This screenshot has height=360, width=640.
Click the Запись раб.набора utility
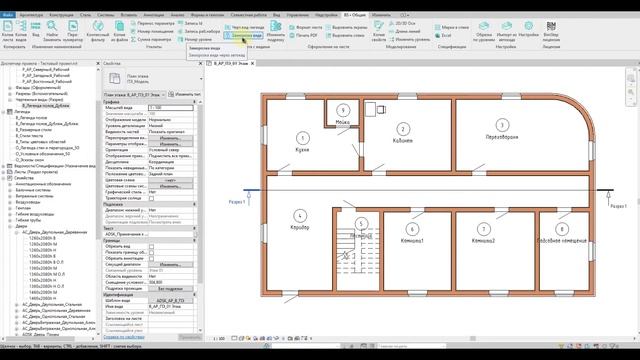pyautogui.click(x=199, y=31)
